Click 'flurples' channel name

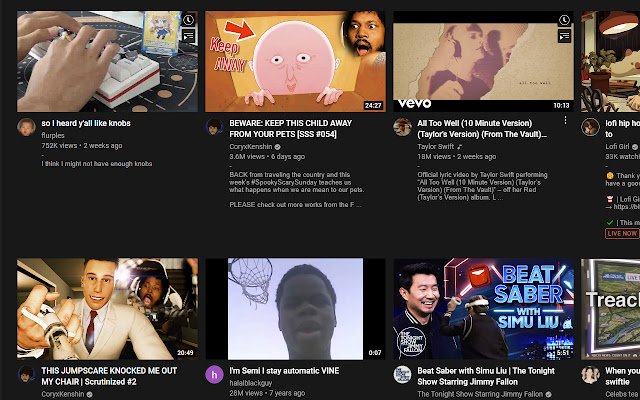53,135
